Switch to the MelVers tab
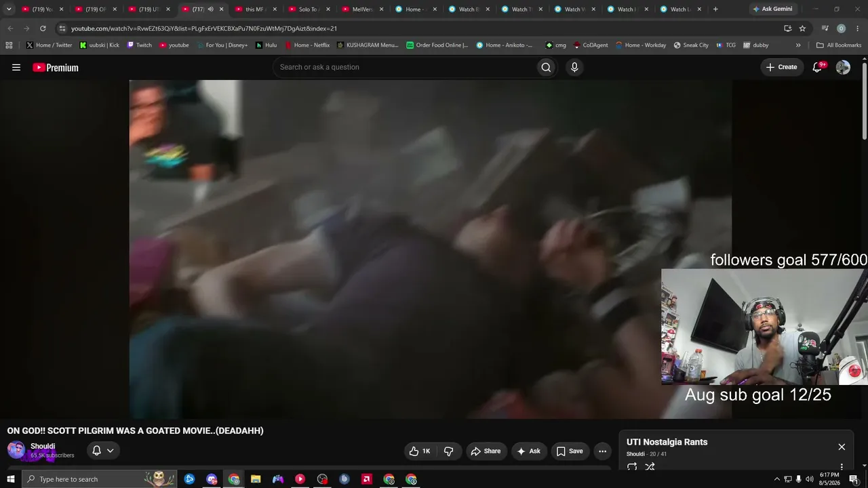The height and width of the screenshot is (488, 868). [x=361, y=9]
